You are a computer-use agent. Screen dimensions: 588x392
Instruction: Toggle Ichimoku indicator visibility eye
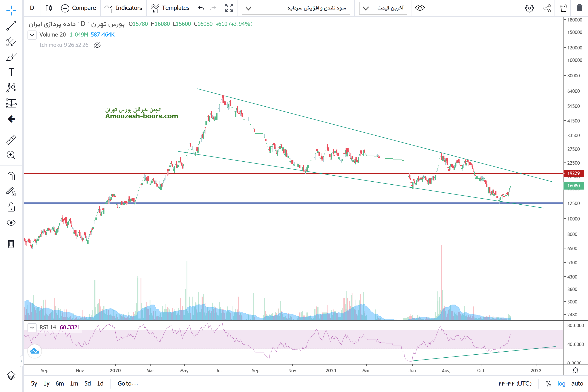pyautogui.click(x=97, y=45)
